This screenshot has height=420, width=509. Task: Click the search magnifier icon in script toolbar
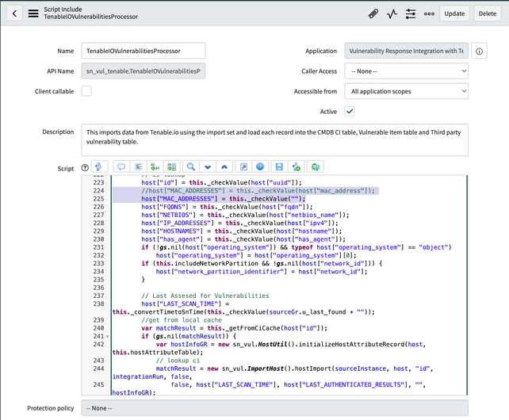click(191, 167)
